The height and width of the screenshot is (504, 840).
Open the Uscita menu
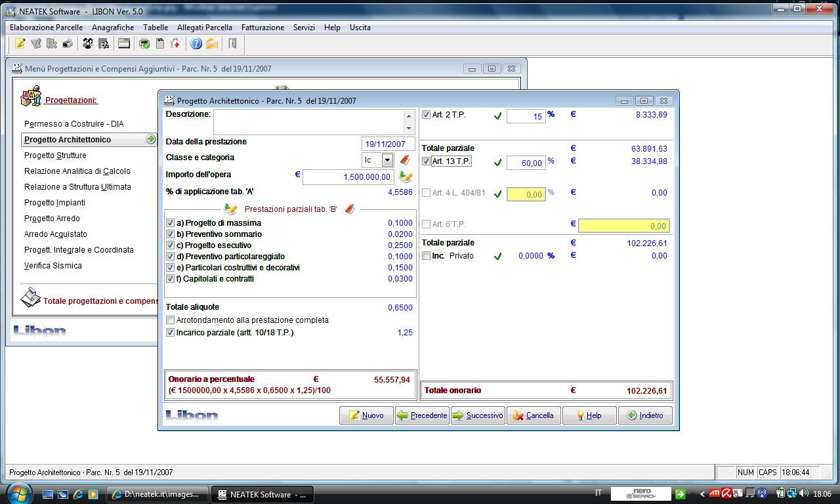[360, 28]
